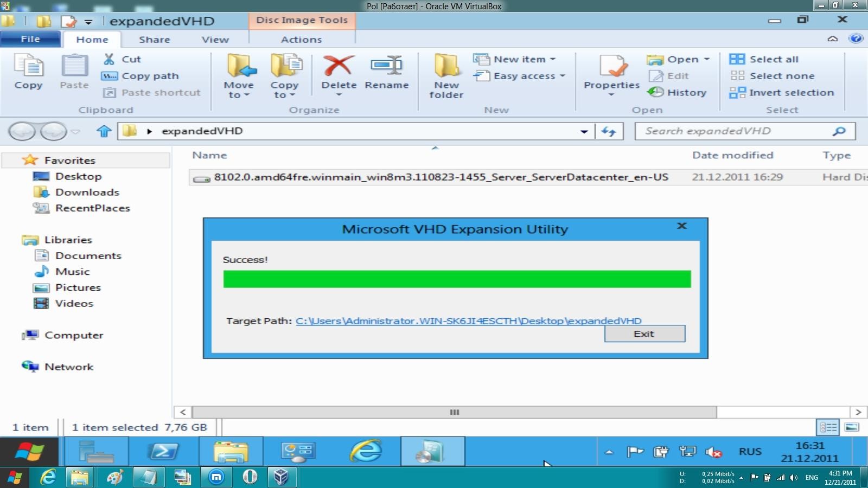Sort by Type column header
This screenshot has width=868, height=488.
pyautogui.click(x=837, y=155)
